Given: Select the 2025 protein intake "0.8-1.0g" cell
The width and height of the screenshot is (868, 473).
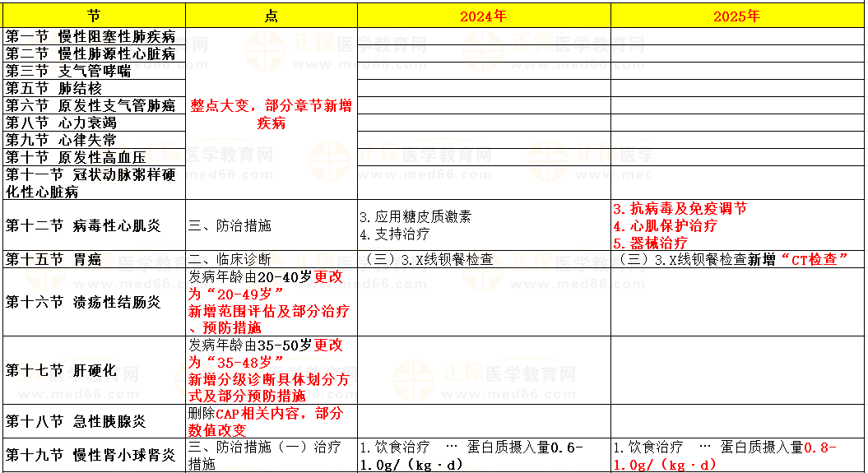Looking at the screenshot, I should point(736,456).
